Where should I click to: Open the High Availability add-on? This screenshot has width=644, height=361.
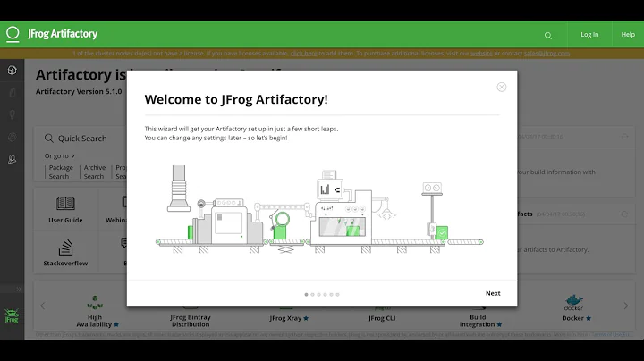(95, 311)
